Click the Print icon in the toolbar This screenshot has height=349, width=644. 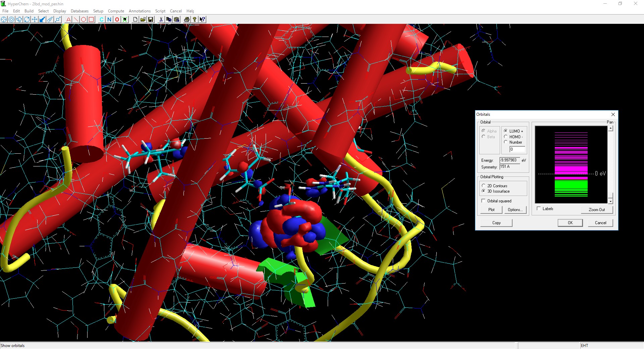click(187, 19)
